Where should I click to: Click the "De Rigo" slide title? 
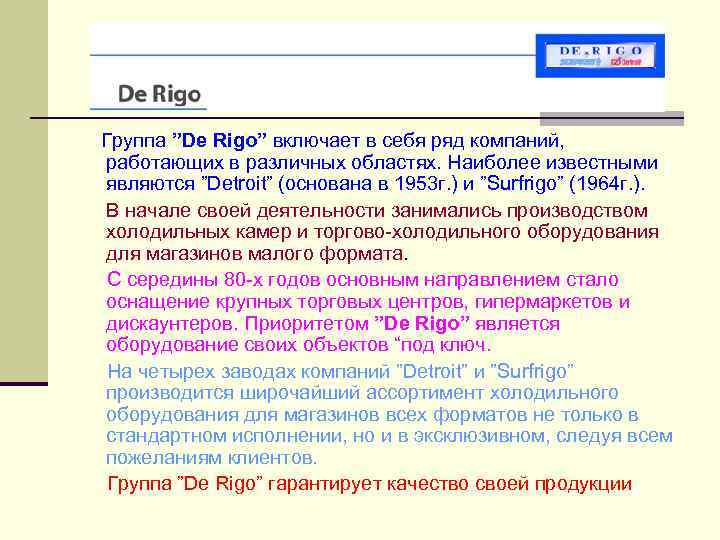[159, 94]
